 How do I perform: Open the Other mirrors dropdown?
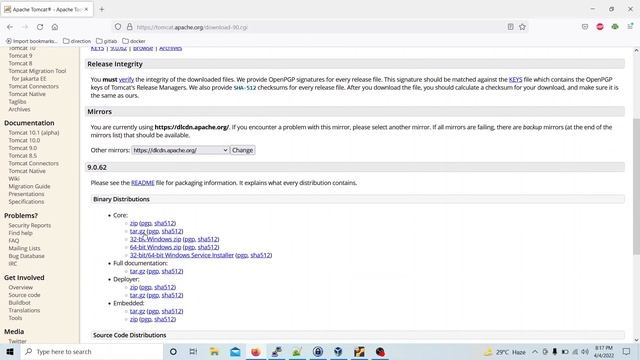coord(180,150)
